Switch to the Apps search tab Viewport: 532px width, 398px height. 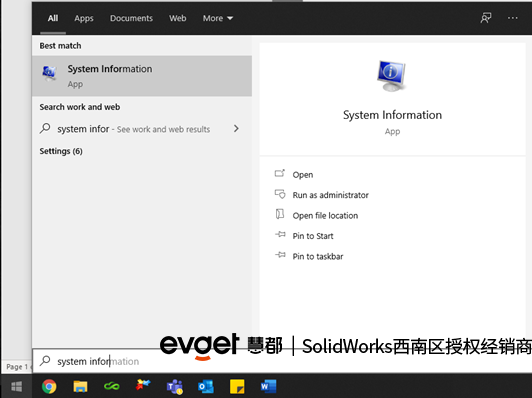[x=84, y=18]
